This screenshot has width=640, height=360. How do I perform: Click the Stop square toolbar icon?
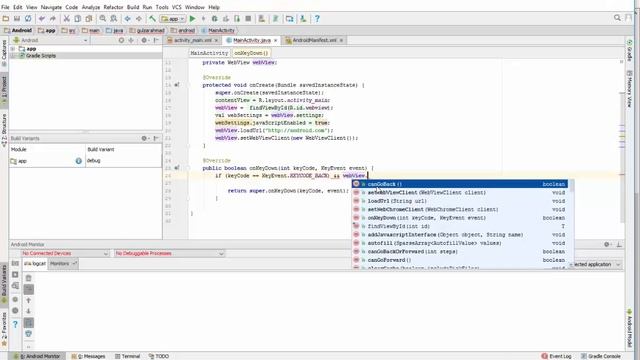248,19
